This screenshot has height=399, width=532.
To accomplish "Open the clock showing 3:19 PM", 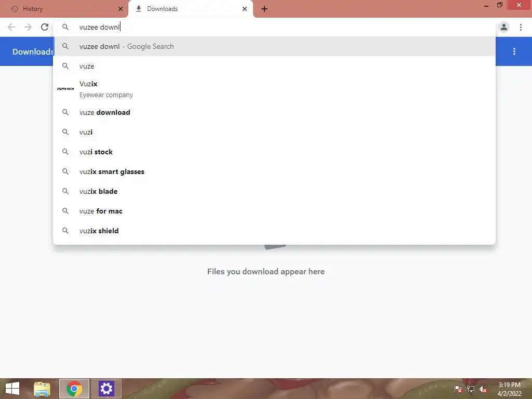I will tap(509, 389).
